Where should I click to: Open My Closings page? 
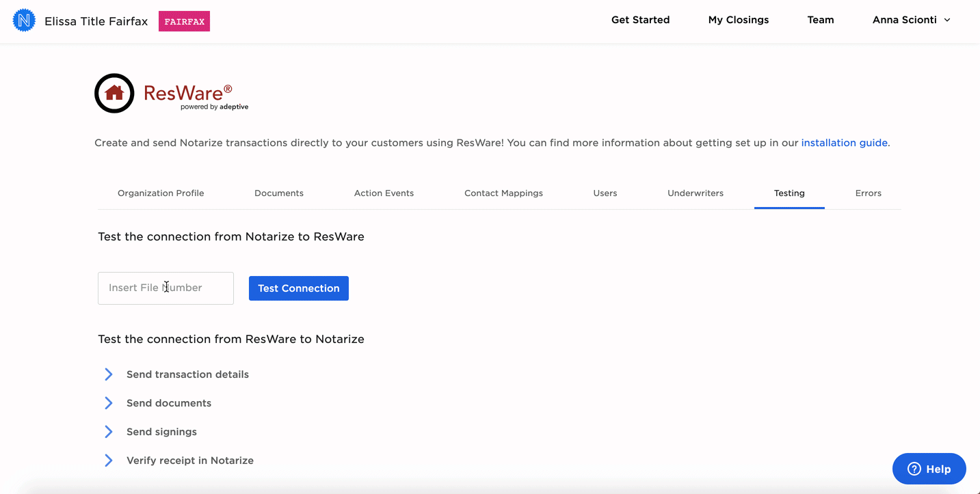[x=739, y=20]
